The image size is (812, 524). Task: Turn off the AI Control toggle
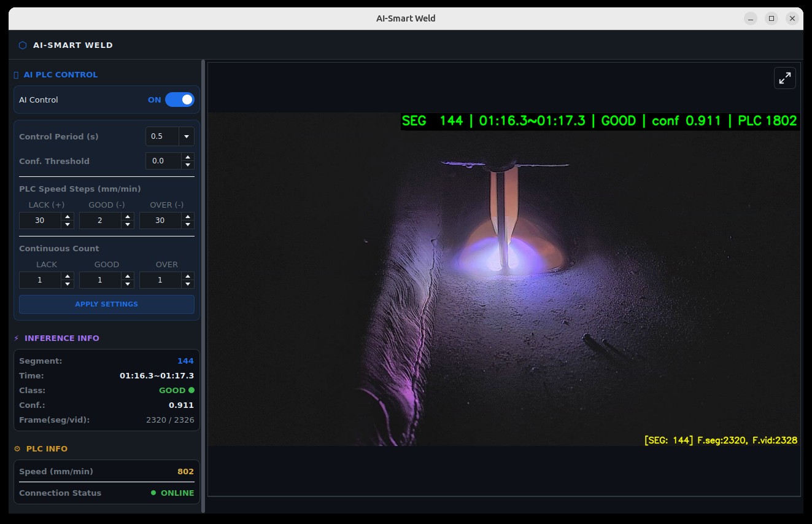pos(180,100)
